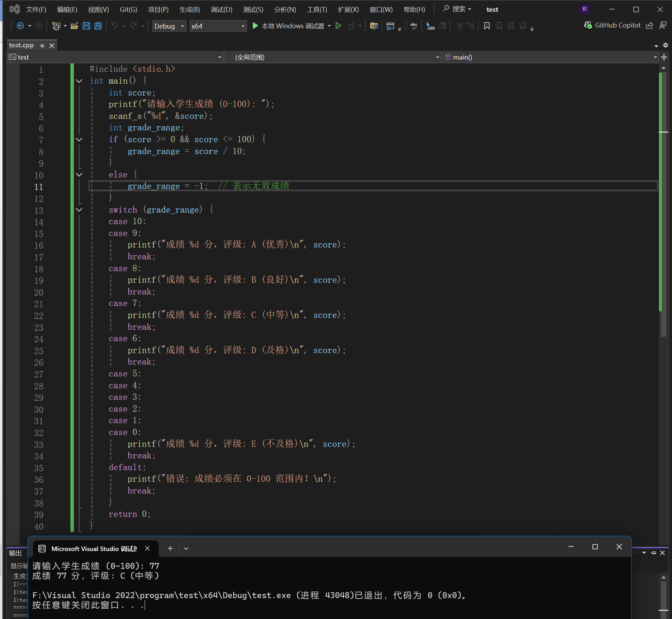Start without debugging using hollow play icon
Viewport: 672px width, 619px height.
point(338,26)
